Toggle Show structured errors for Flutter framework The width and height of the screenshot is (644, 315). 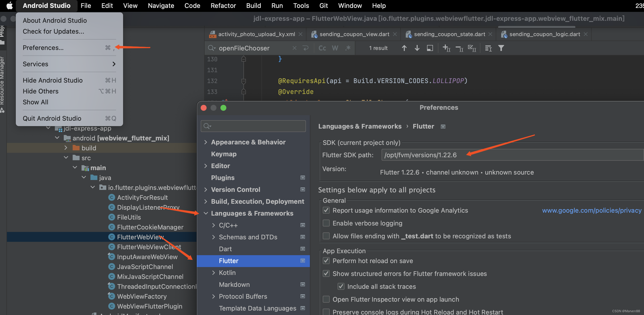coord(326,273)
